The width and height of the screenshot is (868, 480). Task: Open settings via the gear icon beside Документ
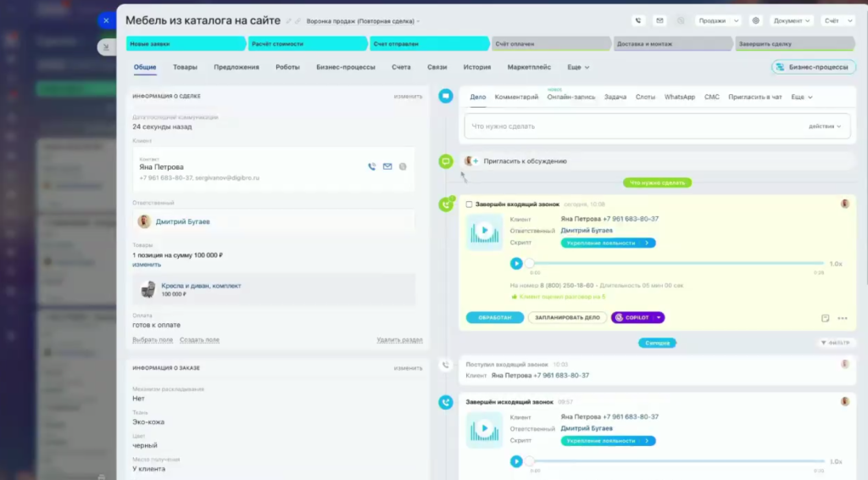click(x=756, y=20)
